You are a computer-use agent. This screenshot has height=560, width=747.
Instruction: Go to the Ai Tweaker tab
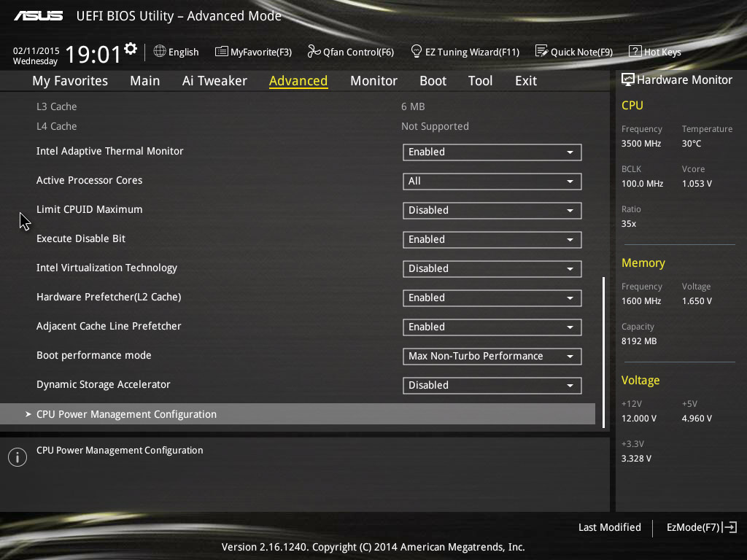point(214,81)
